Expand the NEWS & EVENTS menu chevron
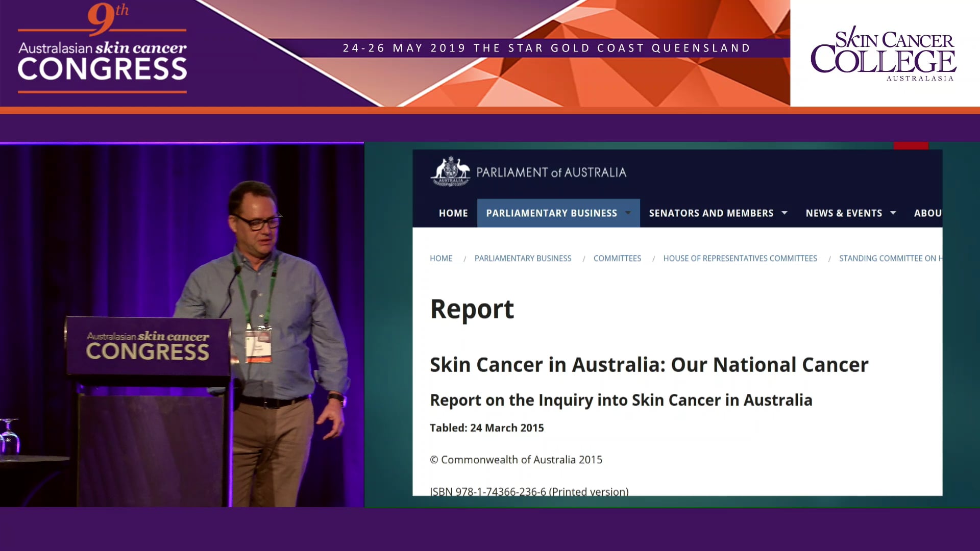The height and width of the screenshot is (551, 980). pos(893,213)
